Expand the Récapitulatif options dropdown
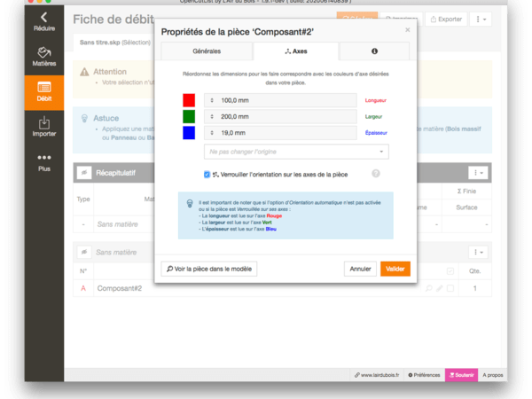Viewport: 532px width, 399px height. coord(480,173)
